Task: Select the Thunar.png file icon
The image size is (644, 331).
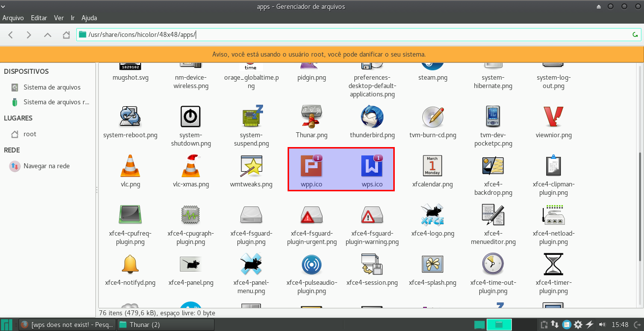Action: point(312,117)
